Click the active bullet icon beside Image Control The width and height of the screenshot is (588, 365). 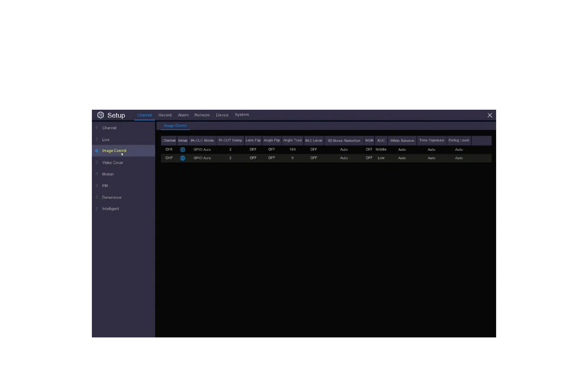tap(97, 151)
